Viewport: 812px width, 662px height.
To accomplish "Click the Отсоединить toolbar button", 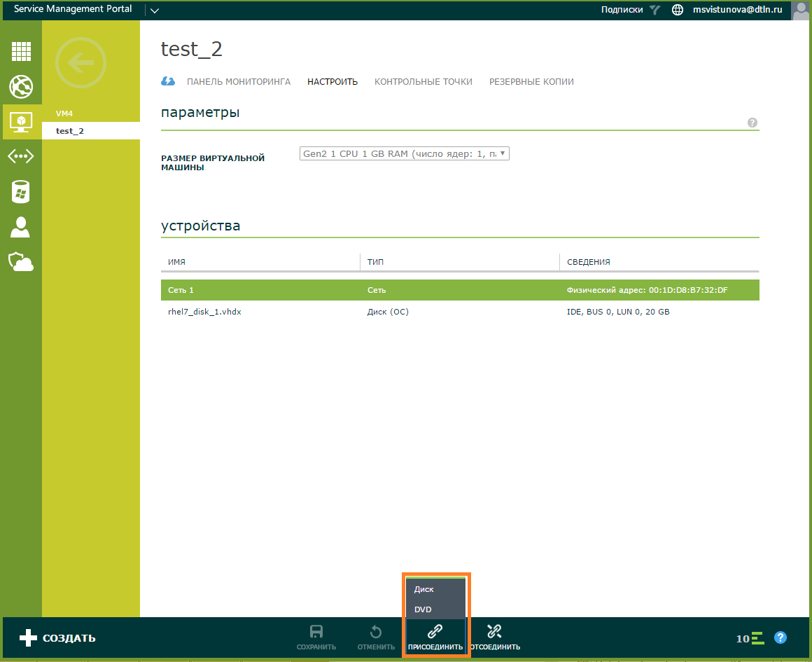I will pos(495,637).
